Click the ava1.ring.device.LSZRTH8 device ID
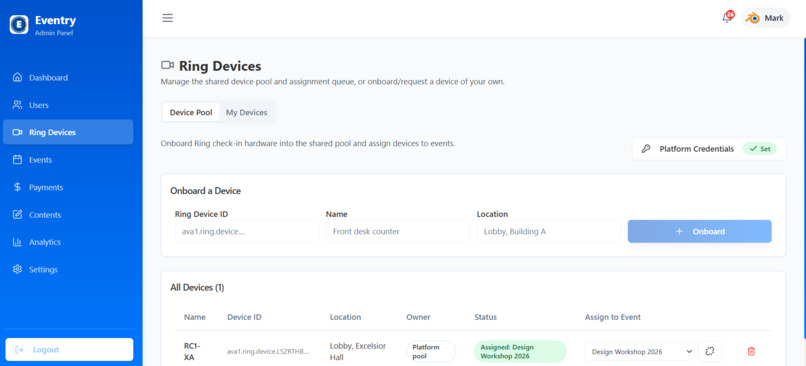 268,352
